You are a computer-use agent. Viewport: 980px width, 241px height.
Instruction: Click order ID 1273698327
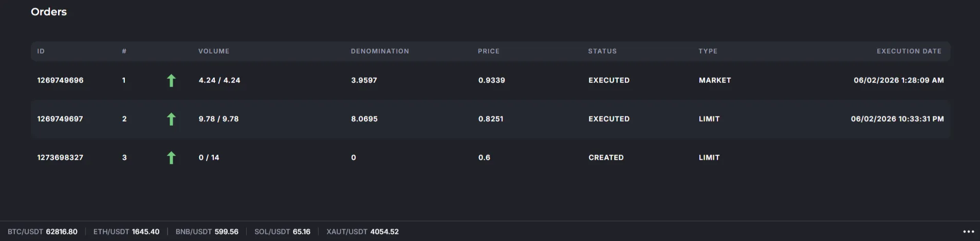[x=60, y=158]
